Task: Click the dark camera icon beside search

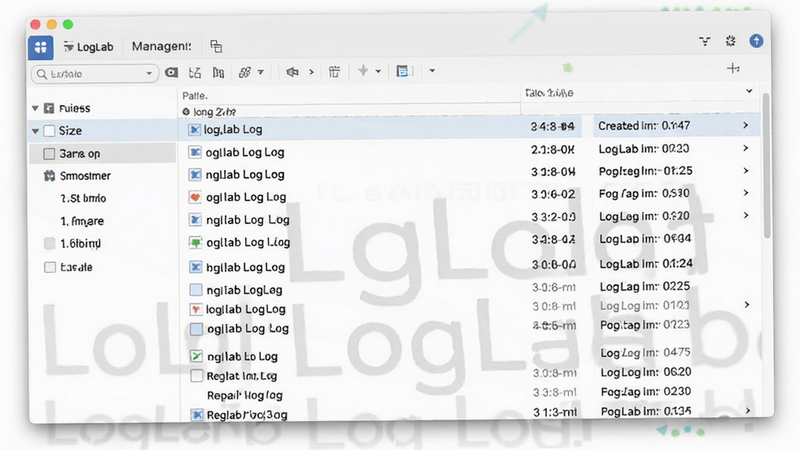Action: point(171,72)
